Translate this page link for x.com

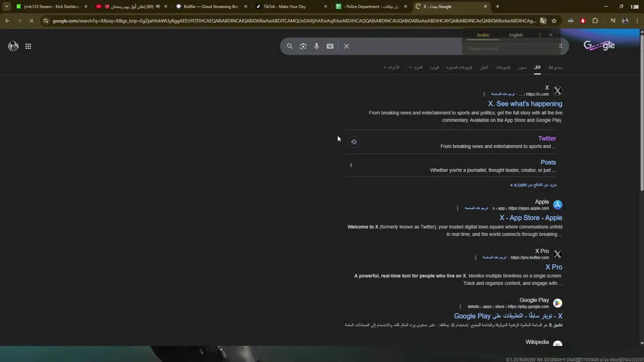pos(503,94)
